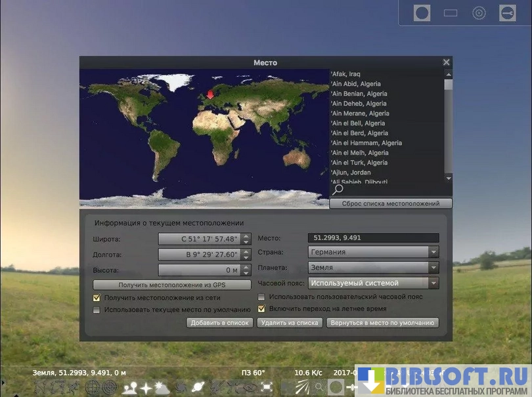Open oculars configuration wrench icon
This screenshot has width=532, height=397.
tap(507, 12)
